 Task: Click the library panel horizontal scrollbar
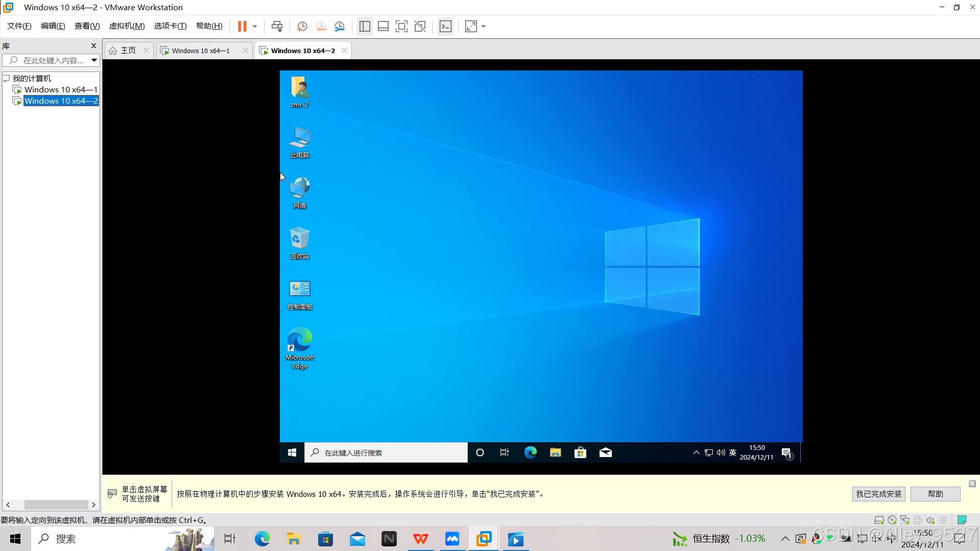point(56,505)
